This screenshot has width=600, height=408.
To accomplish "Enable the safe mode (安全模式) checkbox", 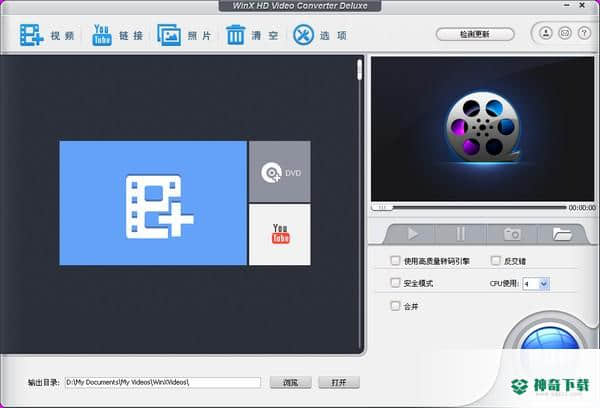I will tap(395, 283).
